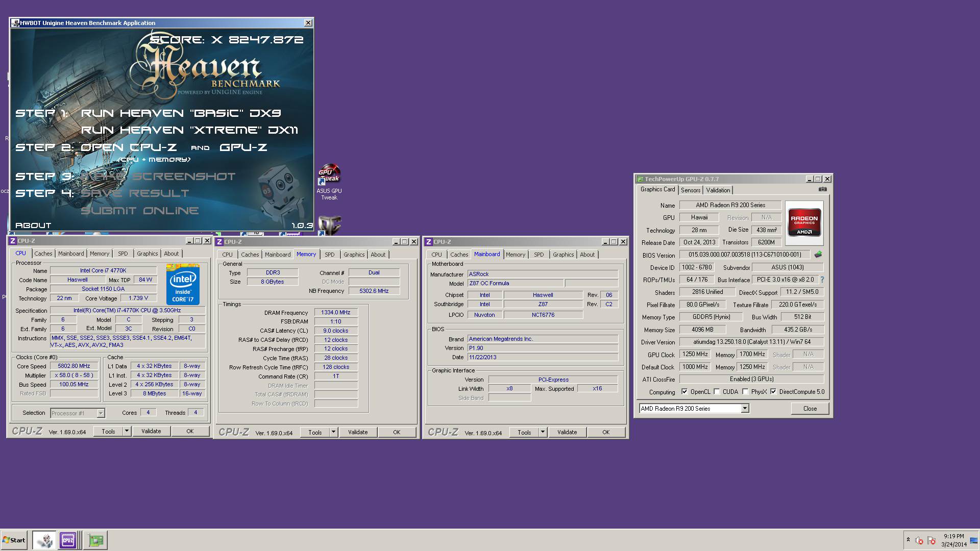This screenshot has width=980, height=551.
Task: Show hidden system tray icons
Action: click(x=908, y=540)
